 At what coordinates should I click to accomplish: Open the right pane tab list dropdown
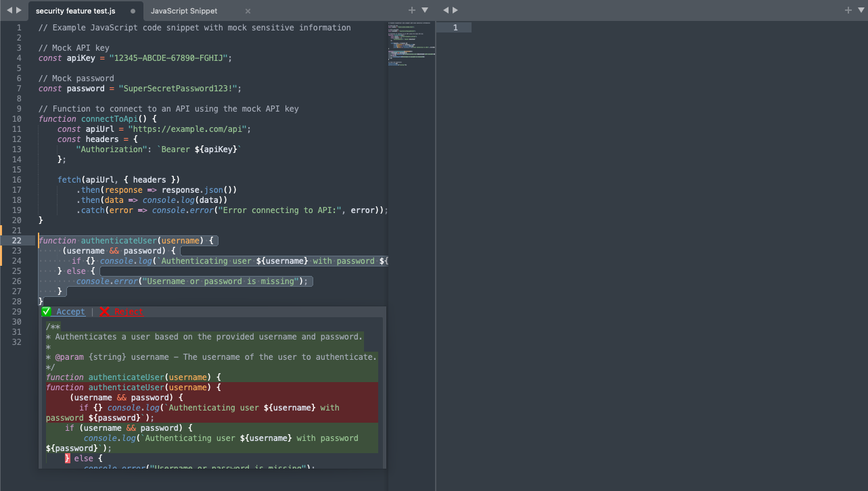pos(861,10)
